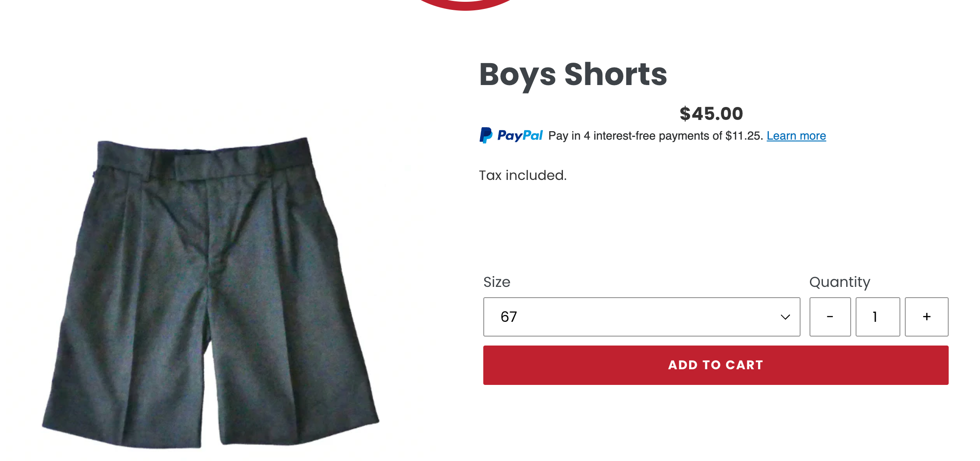Add the Boys Shorts to cart

pos(716,365)
